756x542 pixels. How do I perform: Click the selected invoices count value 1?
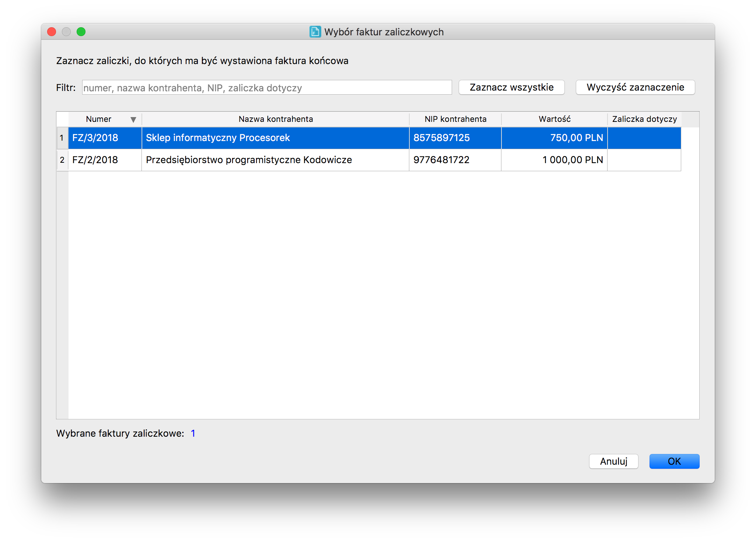[193, 433]
